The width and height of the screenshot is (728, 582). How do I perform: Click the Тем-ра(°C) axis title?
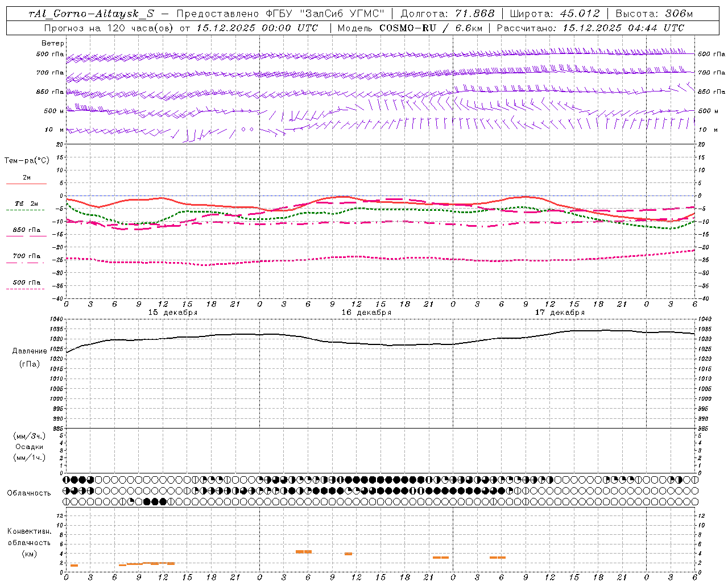[27, 160]
